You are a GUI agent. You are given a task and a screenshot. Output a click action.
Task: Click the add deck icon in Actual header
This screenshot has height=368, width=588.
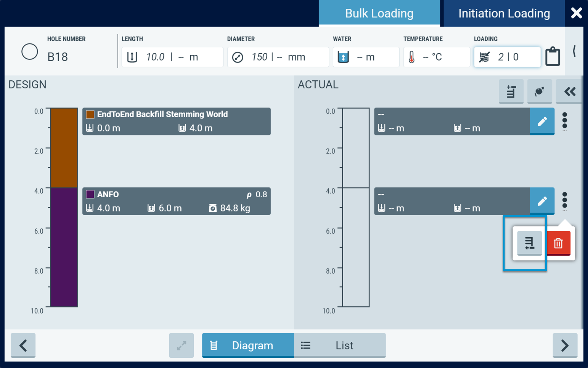pyautogui.click(x=511, y=91)
